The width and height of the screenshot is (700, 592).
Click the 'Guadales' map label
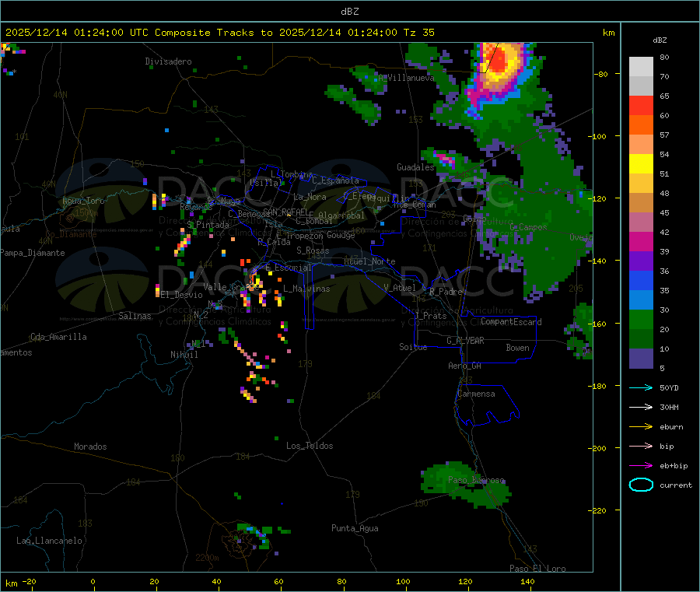click(x=415, y=167)
